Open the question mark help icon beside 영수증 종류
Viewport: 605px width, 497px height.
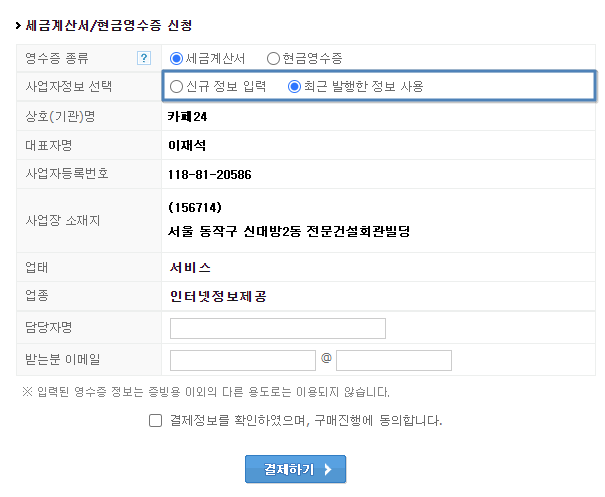144,58
